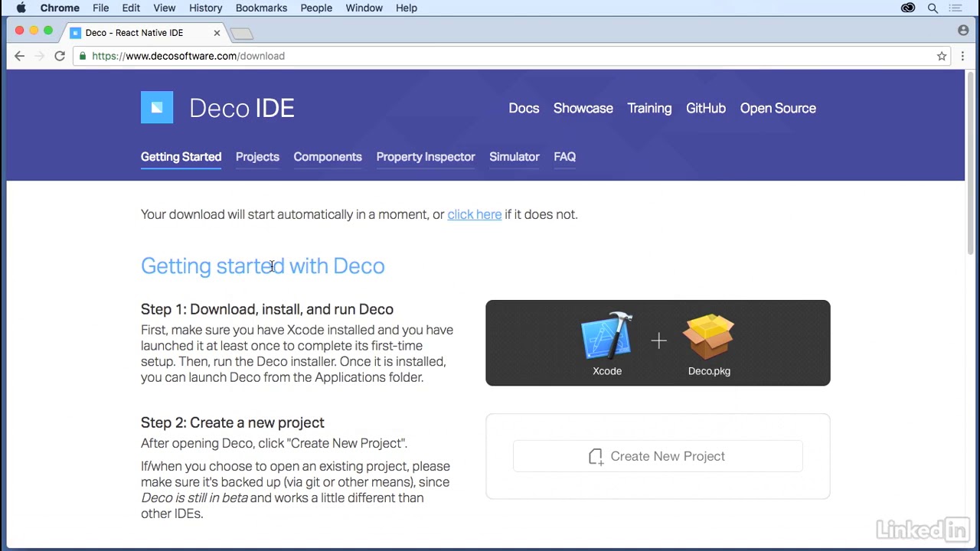Open the Edit menu
980x551 pixels.
click(x=131, y=8)
